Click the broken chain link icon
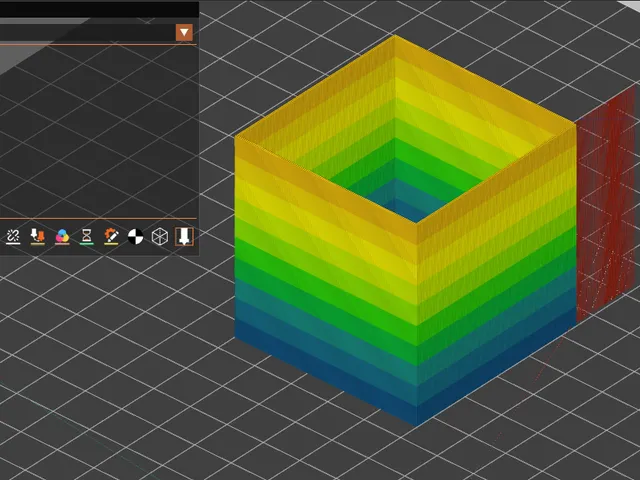 [x=13, y=236]
